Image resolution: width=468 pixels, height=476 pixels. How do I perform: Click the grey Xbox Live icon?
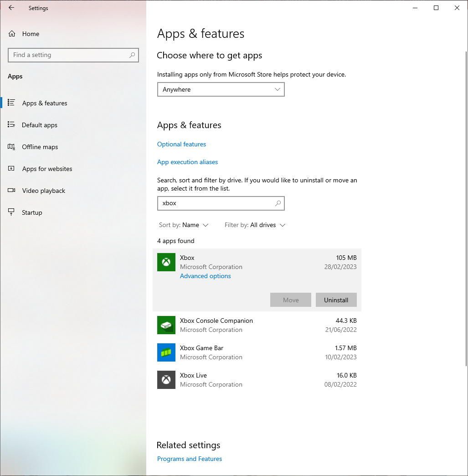click(166, 380)
